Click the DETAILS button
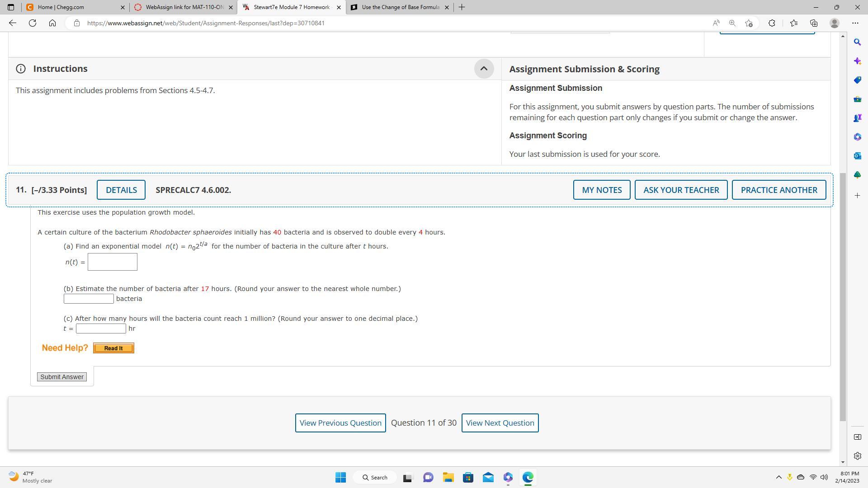The width and height of the screenshot is (868, 488). click(x=121, y=190)
